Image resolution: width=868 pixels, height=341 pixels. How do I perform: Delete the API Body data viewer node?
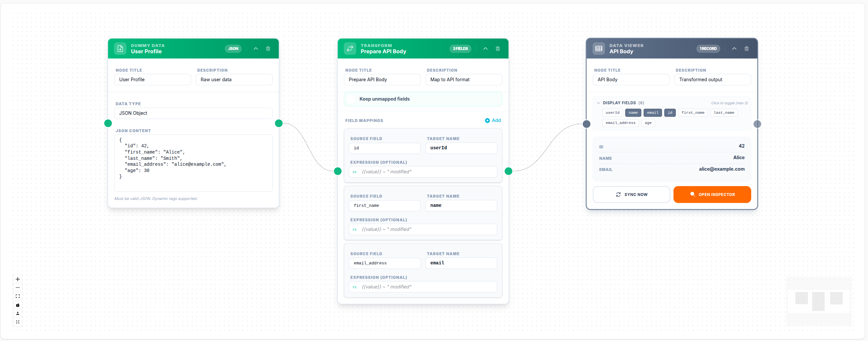(746, 49)
